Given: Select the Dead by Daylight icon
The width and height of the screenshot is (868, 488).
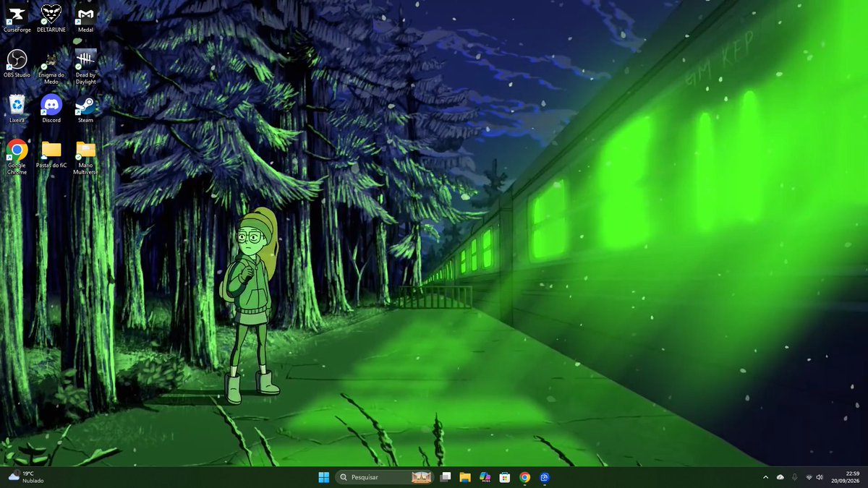Looking at the screenshot, I should point(85,67).
